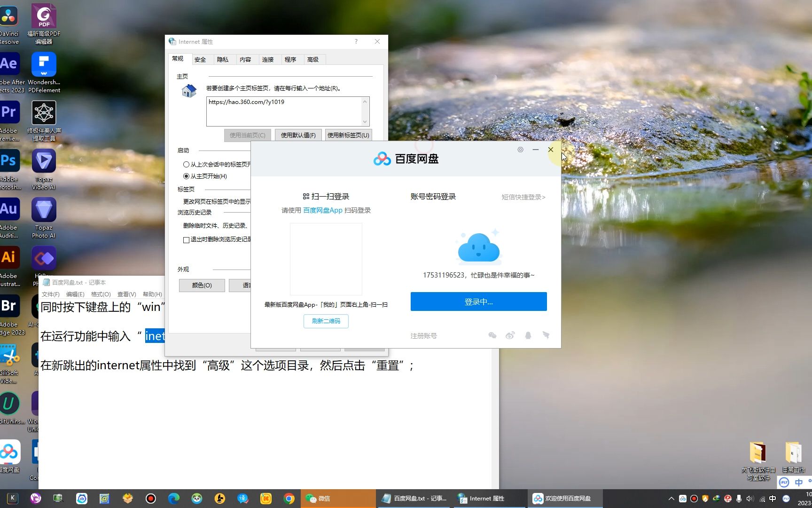Open Google Chrome from the taskbar

[x=289, y=498]
